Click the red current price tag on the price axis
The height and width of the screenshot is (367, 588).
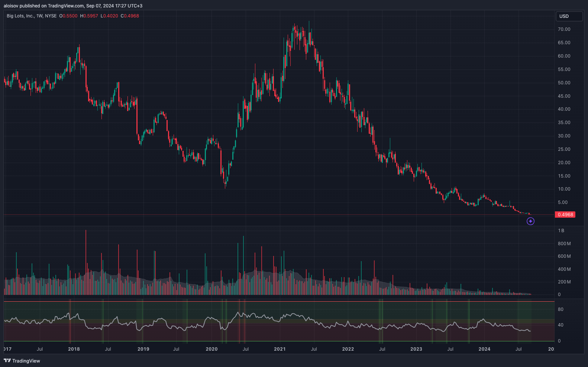pos(565,215)
